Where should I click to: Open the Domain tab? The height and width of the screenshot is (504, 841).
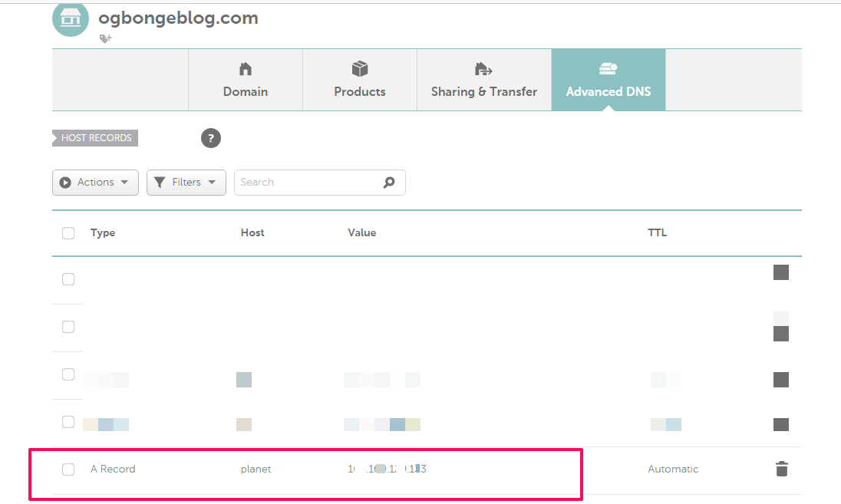(245, 80)
